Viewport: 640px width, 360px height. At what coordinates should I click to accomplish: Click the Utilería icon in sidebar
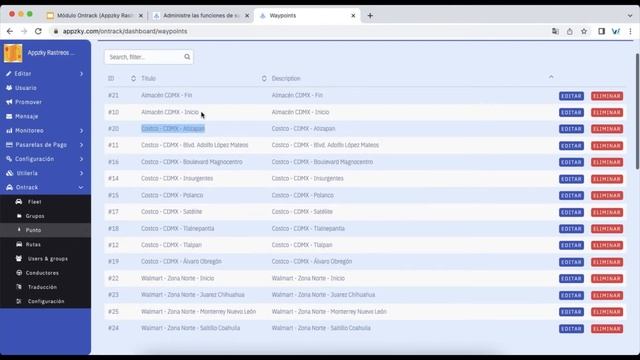(x=9, y=173)
